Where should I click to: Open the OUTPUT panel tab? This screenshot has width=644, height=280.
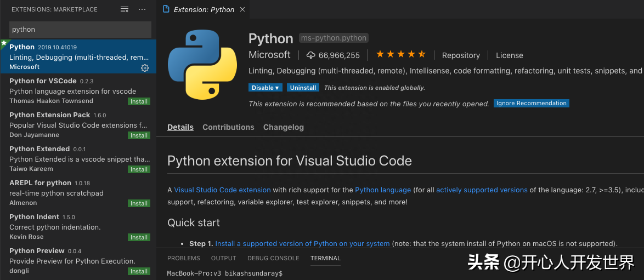click(223, 258)
